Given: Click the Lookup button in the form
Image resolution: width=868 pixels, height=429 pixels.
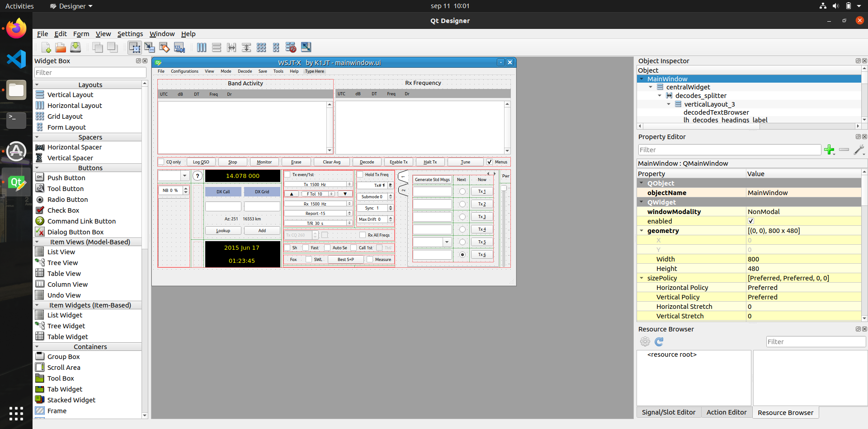Looking at the screenshot, I should [223, 231].
